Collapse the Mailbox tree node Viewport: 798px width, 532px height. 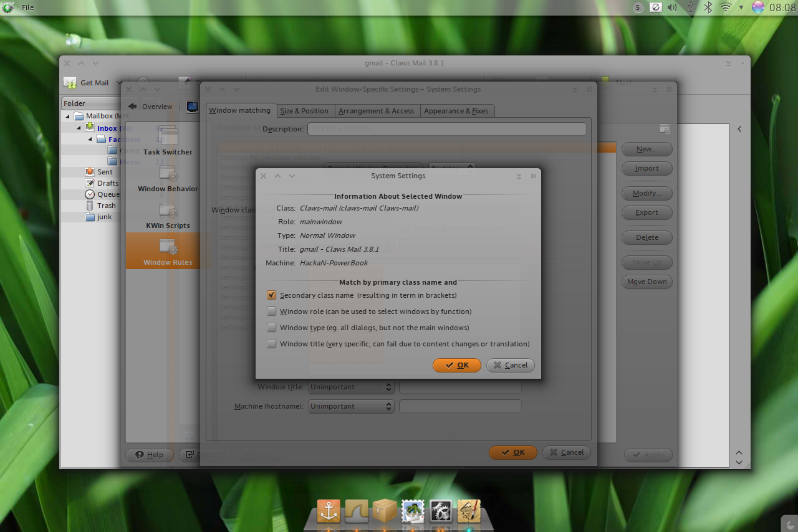coord(68,116)
